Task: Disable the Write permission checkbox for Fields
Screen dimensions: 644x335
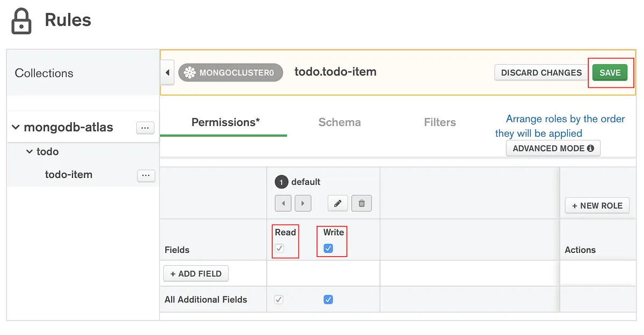Action: 328,248
